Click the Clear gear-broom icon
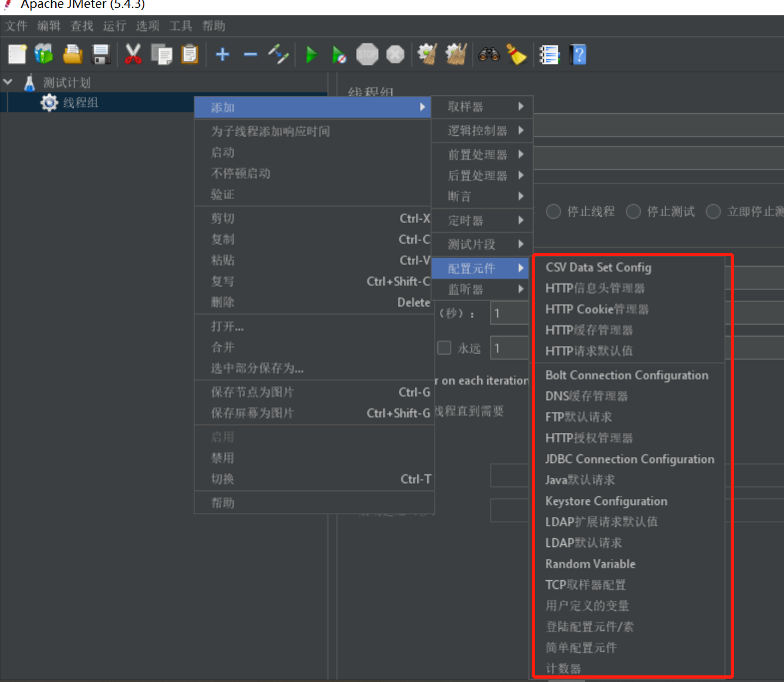The image size is (784, 682). 427,55
